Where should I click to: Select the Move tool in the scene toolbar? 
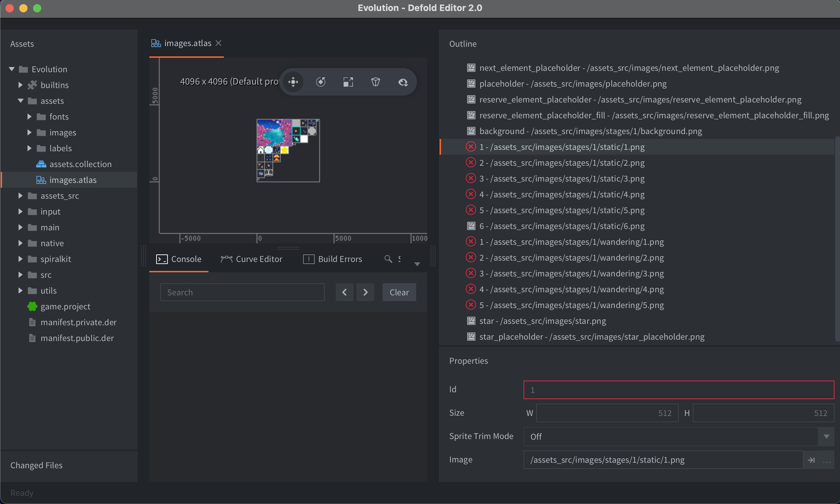(x=293, y=82)
